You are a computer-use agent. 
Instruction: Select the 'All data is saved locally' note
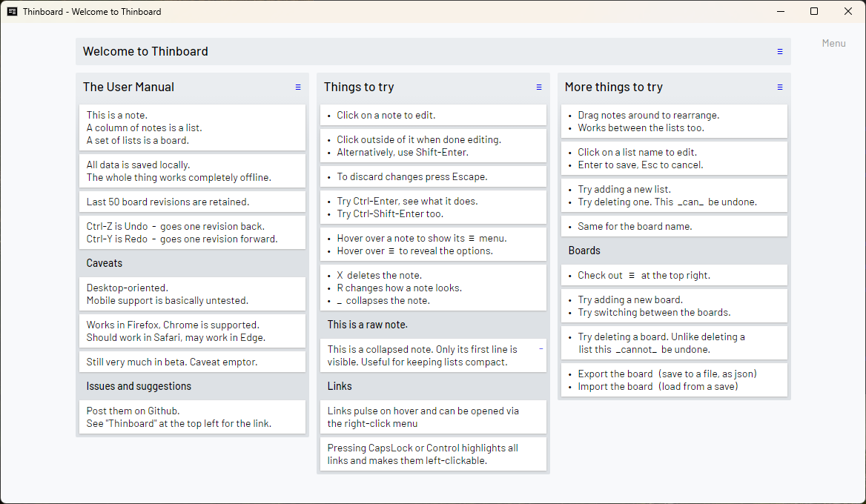click(192, 171)
